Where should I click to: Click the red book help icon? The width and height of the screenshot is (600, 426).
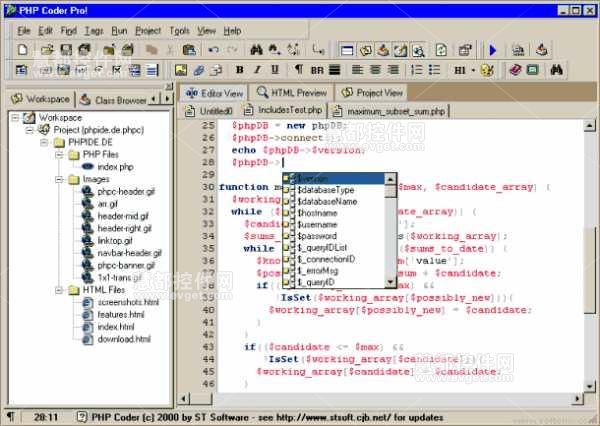click(x=515, y=70)
